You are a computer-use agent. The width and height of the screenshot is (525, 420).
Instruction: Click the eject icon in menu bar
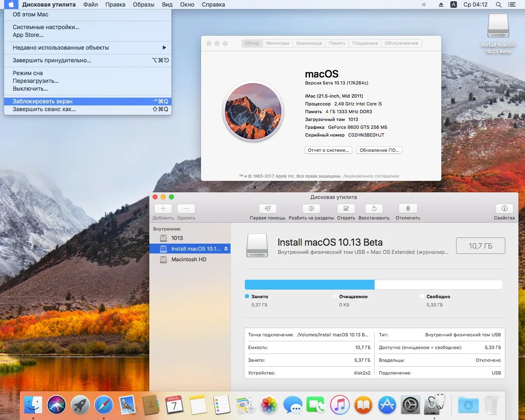[441, 5]
